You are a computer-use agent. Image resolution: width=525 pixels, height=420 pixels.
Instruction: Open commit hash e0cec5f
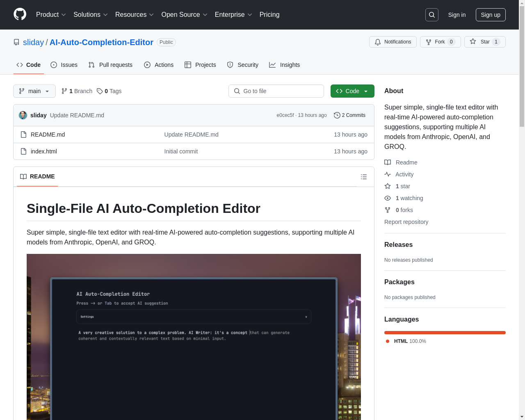(285, 115)
